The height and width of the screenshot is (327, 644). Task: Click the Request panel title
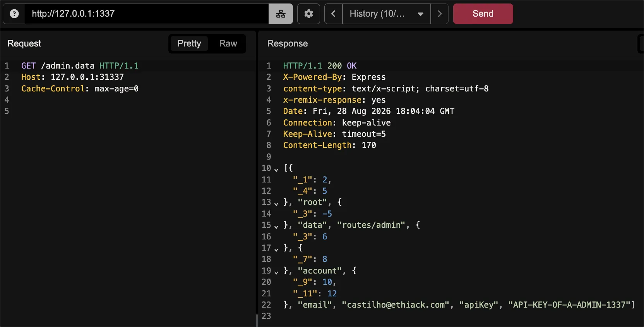pyautogui.click(x=24, y=43)
